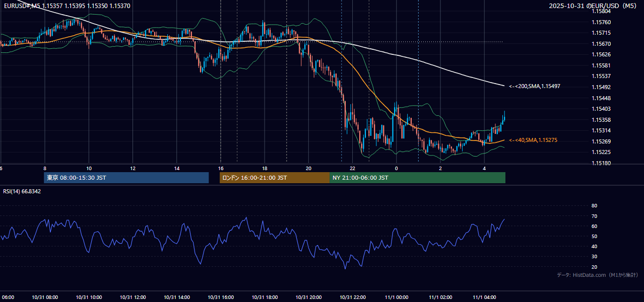Click the bottom 10/31 18:00 time label
Screen dimensions: 644x302
point(265,297)
